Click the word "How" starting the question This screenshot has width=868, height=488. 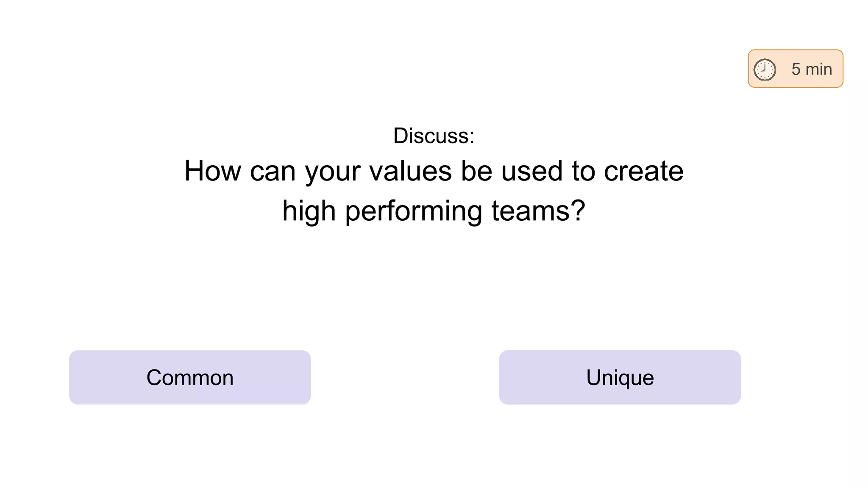pyautogui.click(x=212, y=171)
